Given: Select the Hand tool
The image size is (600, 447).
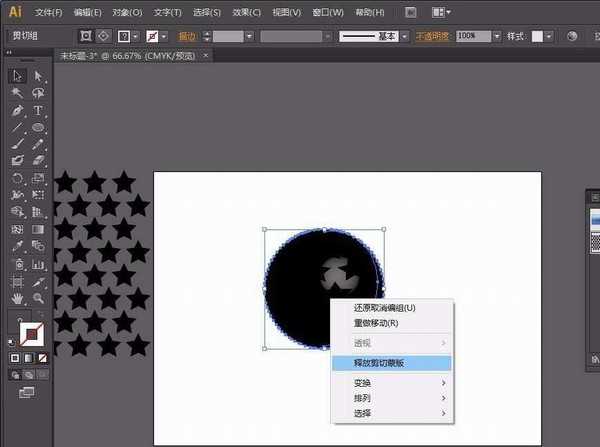Looking at the screenshot, I should coord(17,298).
